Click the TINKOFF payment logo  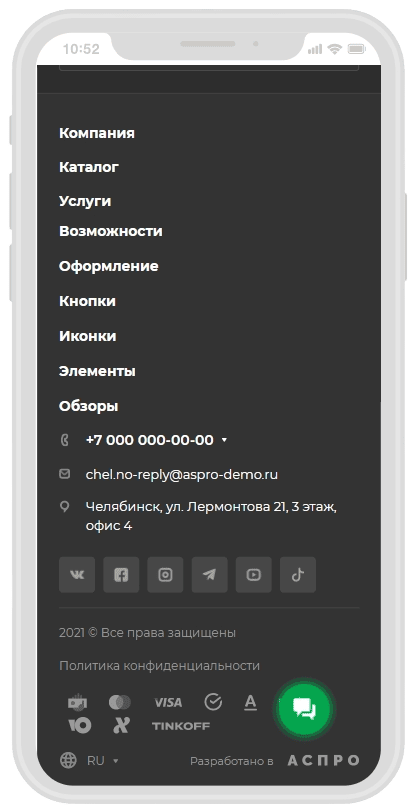[181, 726]
